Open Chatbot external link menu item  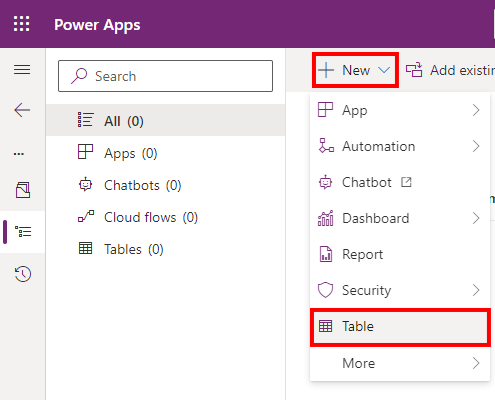tap(400, 182)
